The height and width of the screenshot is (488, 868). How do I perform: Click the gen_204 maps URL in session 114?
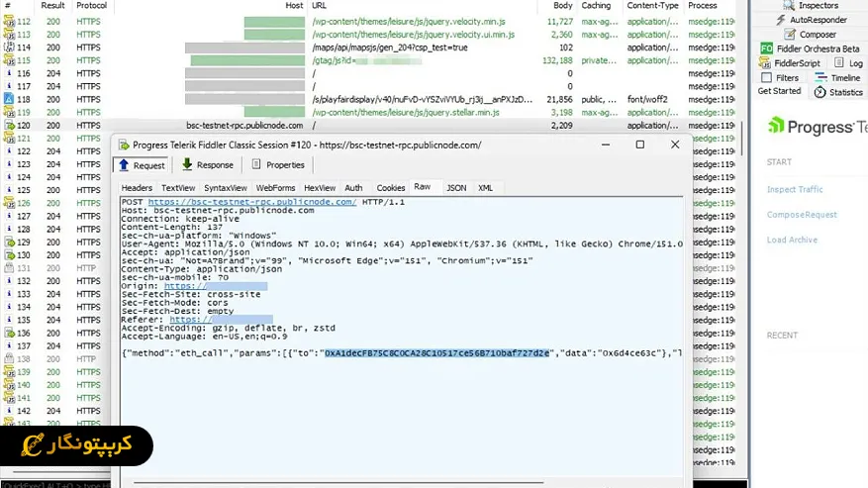(x=390, y=48)
